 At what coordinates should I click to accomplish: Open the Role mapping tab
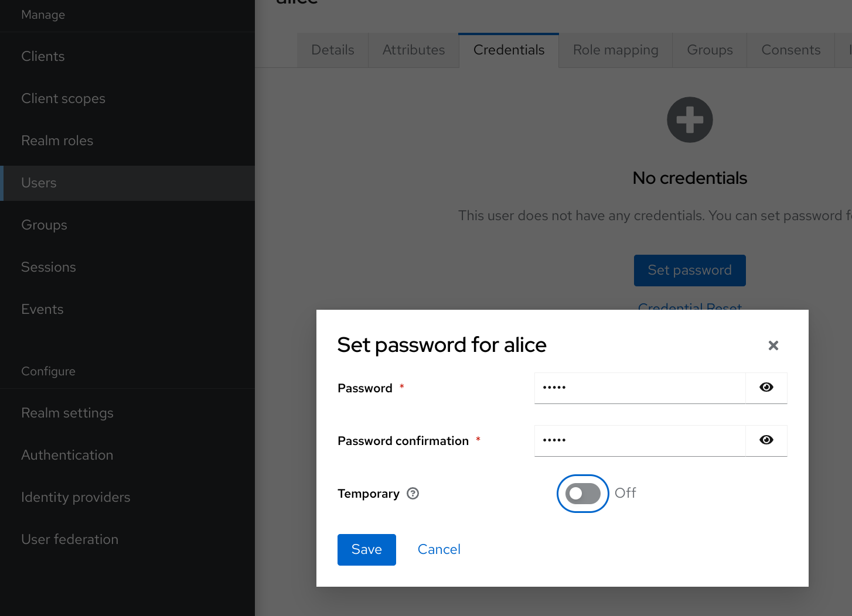coord(615,50)
